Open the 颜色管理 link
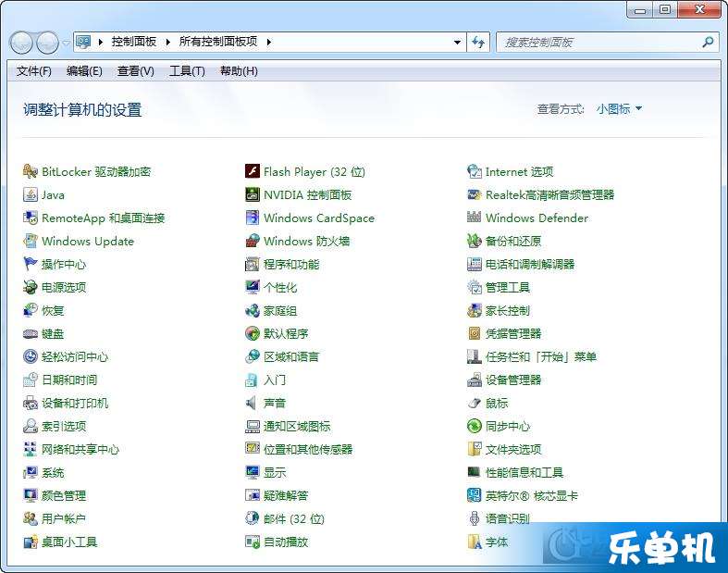Viewport: 728px width, 573px height. pos(64,495)
